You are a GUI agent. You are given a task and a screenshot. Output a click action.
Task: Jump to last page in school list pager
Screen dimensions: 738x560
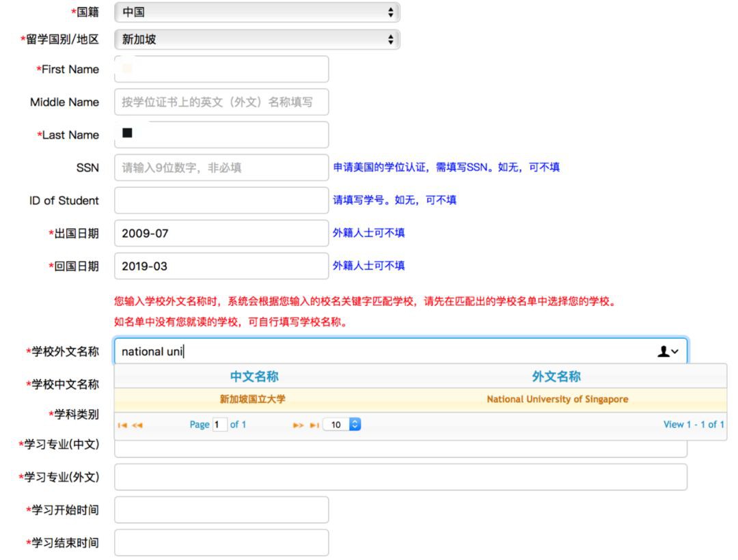point(314,425)
